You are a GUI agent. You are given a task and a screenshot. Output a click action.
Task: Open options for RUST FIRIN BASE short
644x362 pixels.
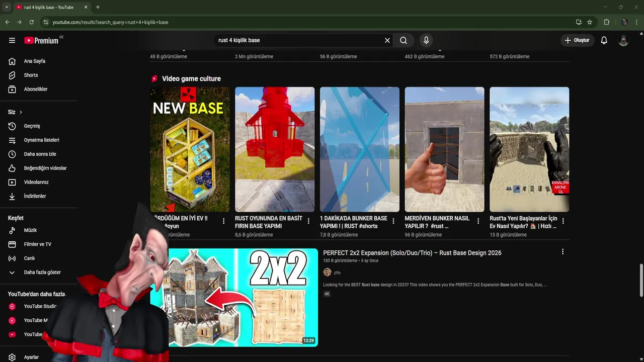tap(308, 221)
